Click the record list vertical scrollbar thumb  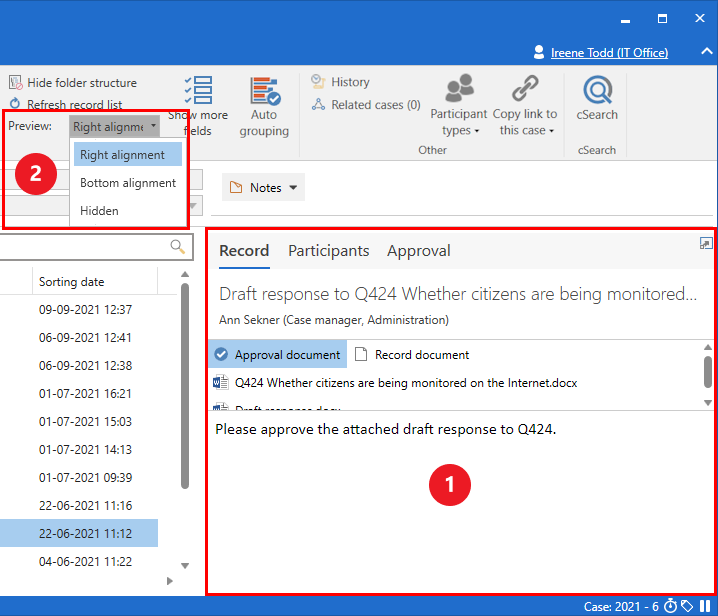185,386
